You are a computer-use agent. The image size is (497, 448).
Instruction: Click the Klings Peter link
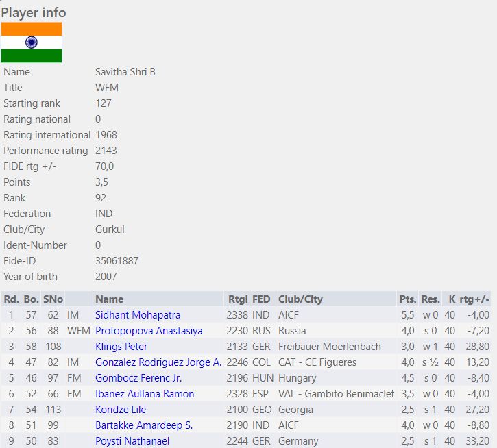click(x=121, y=347)
